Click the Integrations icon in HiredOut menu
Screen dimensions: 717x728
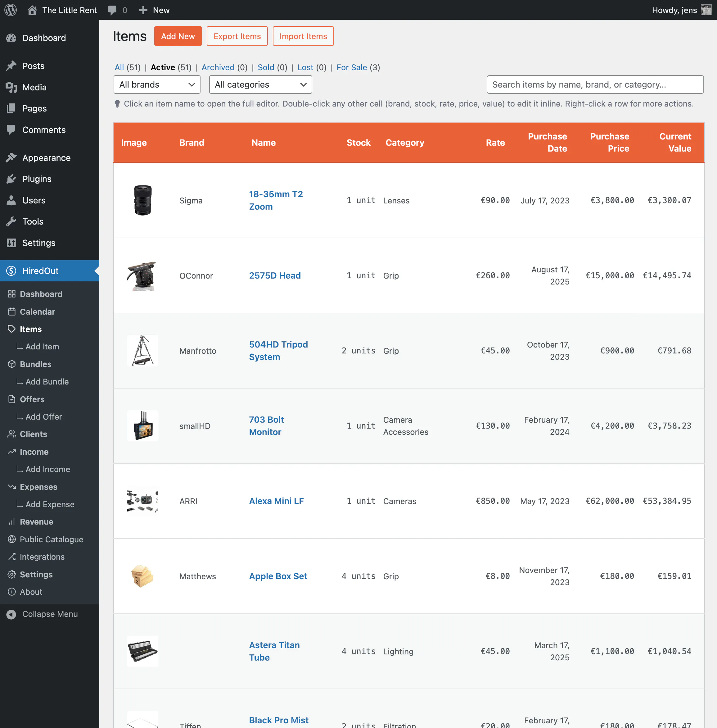point(12,557)
